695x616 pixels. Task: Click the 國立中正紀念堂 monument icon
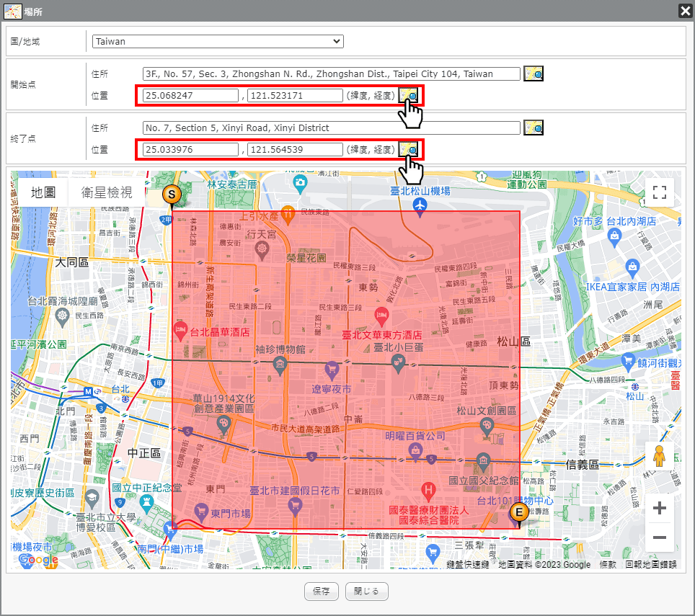click(146, 503)
